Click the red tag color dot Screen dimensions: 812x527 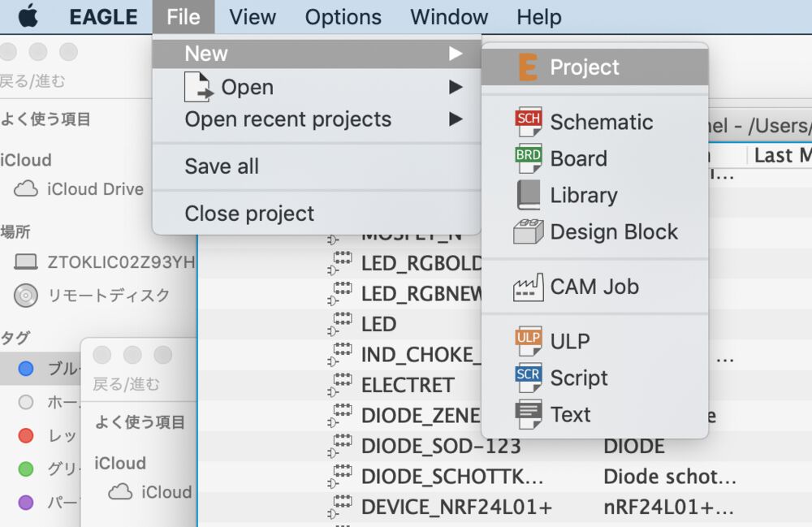click(x=26, y=436)
